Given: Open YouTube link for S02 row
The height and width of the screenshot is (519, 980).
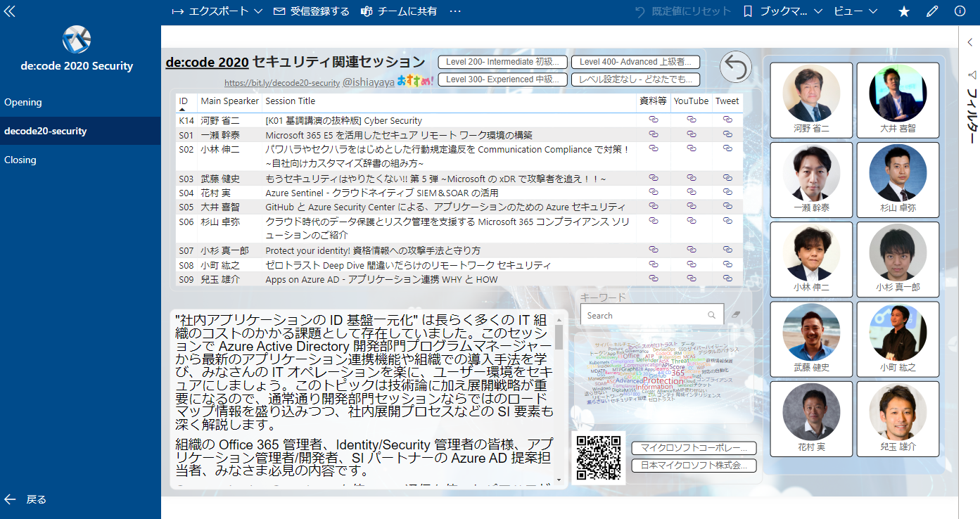Looking at the screenshot, I should tap(692, 148).
